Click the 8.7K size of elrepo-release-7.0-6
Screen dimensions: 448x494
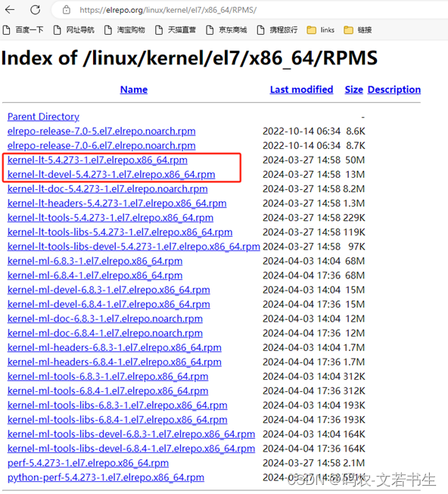tap(356, 145)
